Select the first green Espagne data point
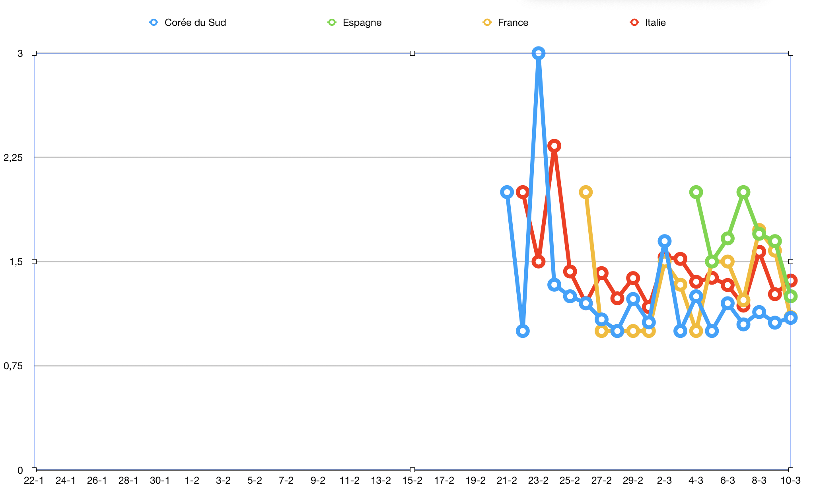This screenshot has width=817, height=504. point(696,192)
